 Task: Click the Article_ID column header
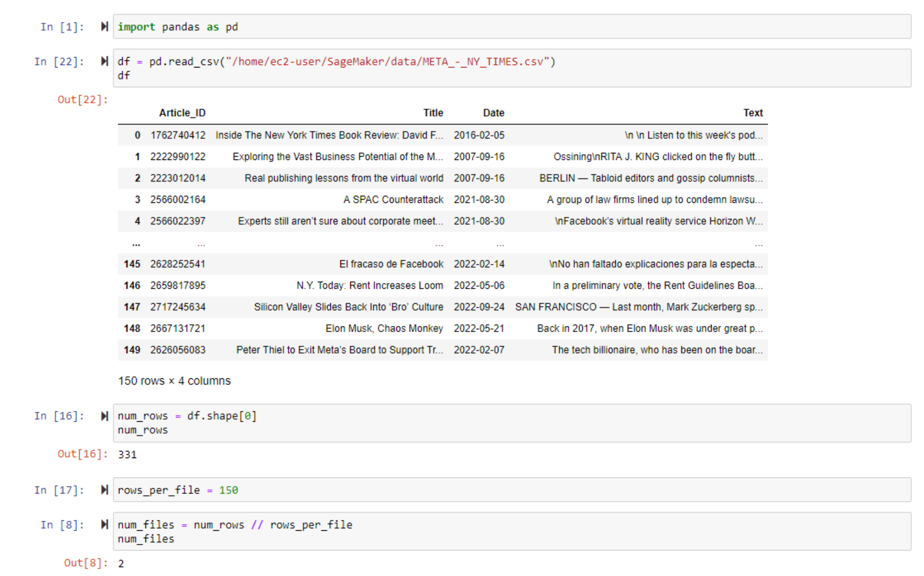pos(182,113)
